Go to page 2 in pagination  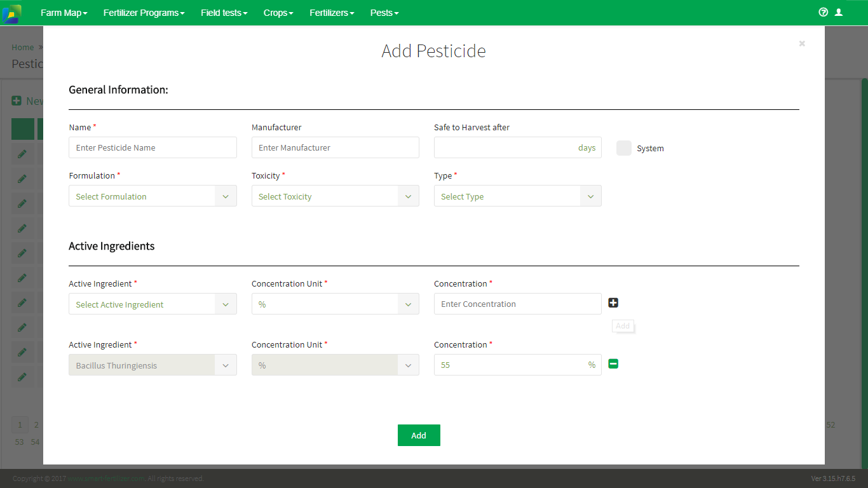click(x=36, y=425)
